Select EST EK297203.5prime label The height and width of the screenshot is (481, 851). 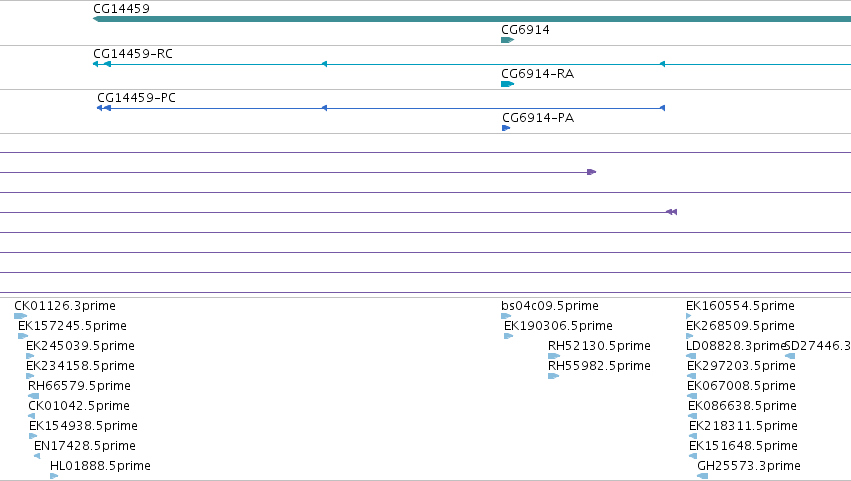tap(741, 366)
